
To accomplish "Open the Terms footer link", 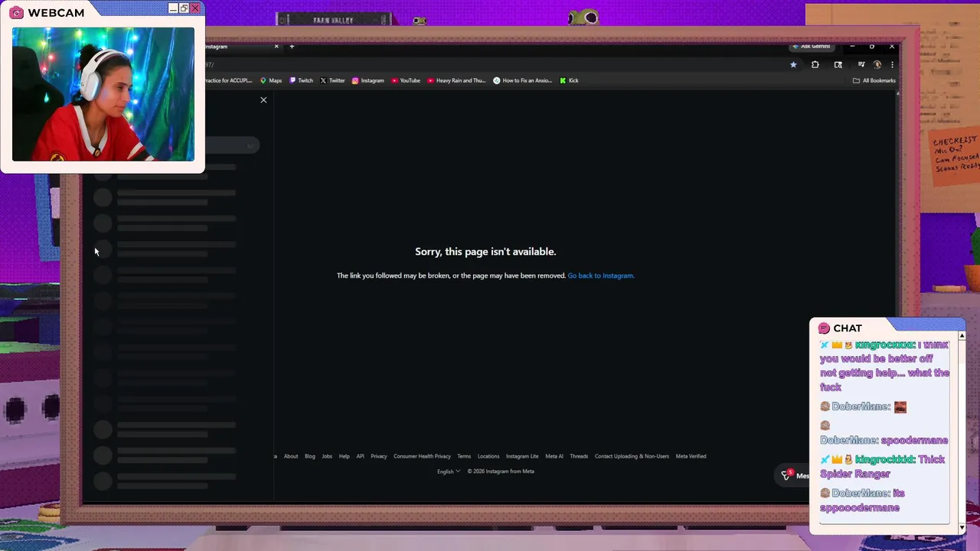I will click(x=464, y=456).
